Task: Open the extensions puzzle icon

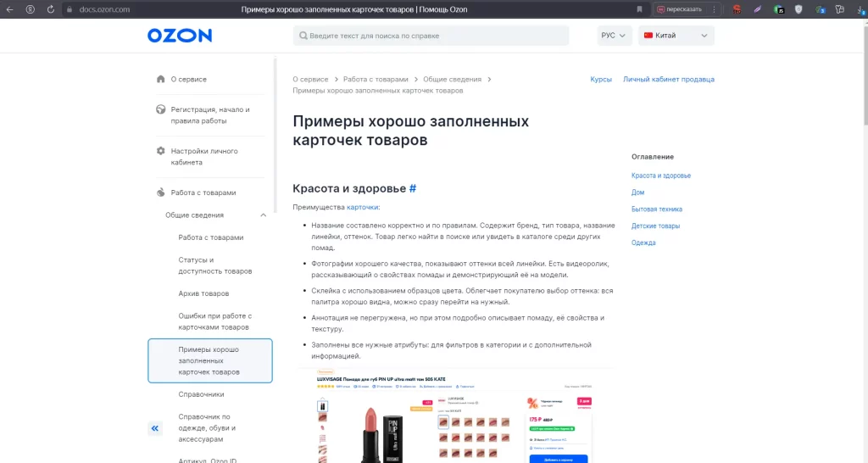Action: pos(840,9)
